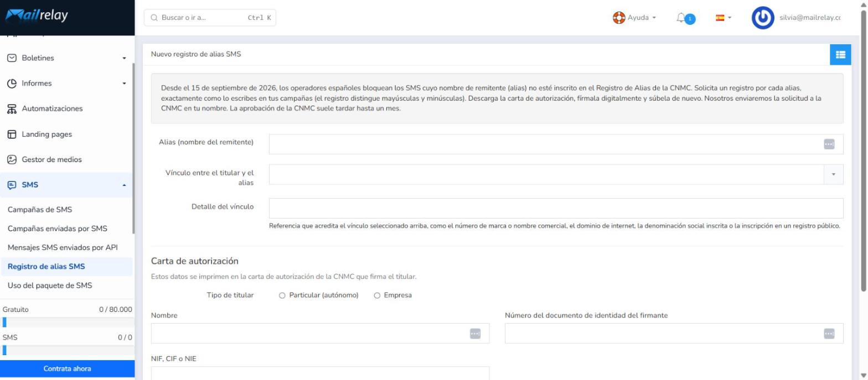Click the blue list view icon

[x=841, y=54]
